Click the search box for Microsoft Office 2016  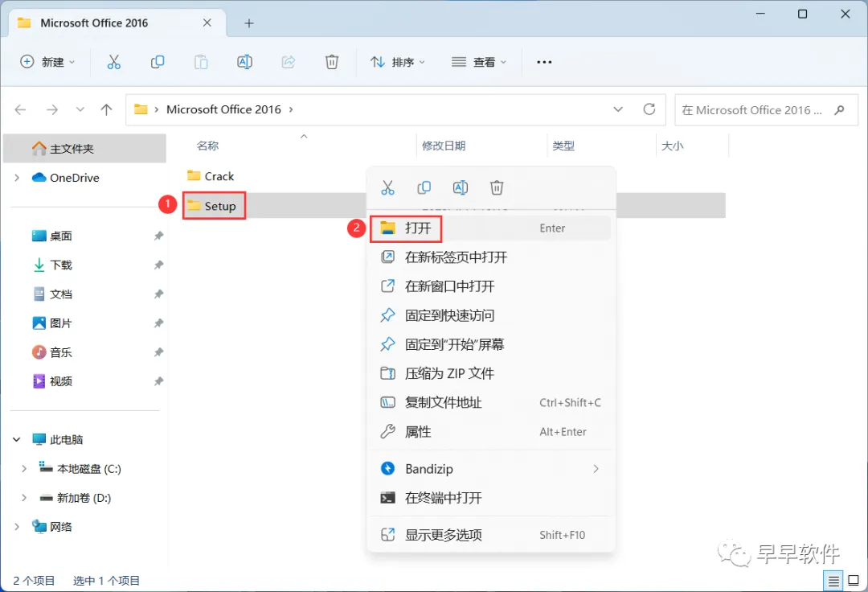point(766,109)
